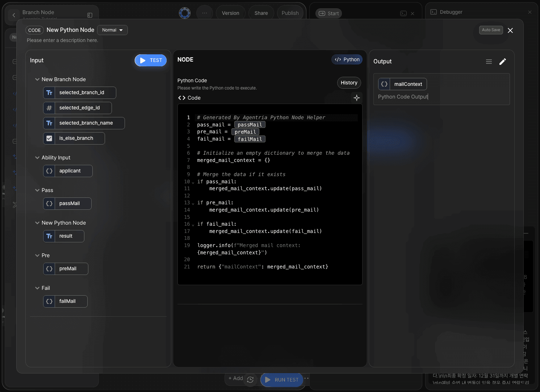The image size is (540, 392).
Task: Click the text type icon next to result
Action: pyautogui.click(x=49, y=236)
